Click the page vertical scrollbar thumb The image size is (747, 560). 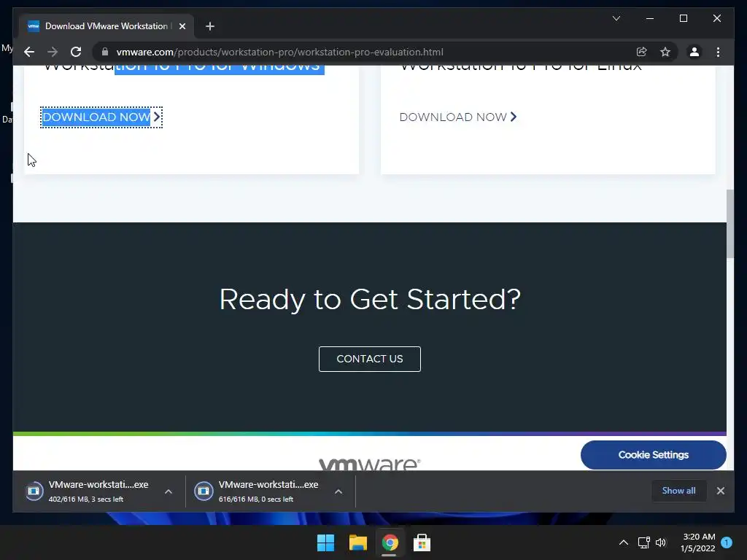click(729, 224)
